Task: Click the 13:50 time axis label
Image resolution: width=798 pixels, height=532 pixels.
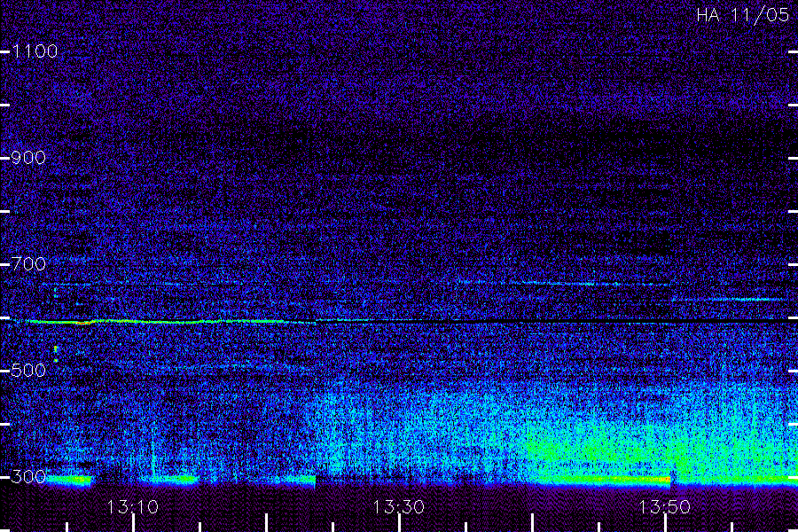Action: (665, 507)
